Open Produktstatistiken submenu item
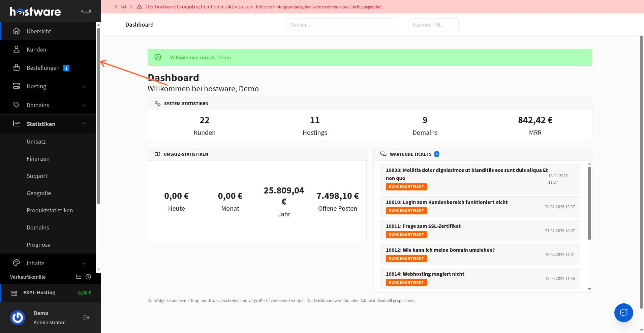The height and width of the screenshot is (333, 644). click(50, 210)
